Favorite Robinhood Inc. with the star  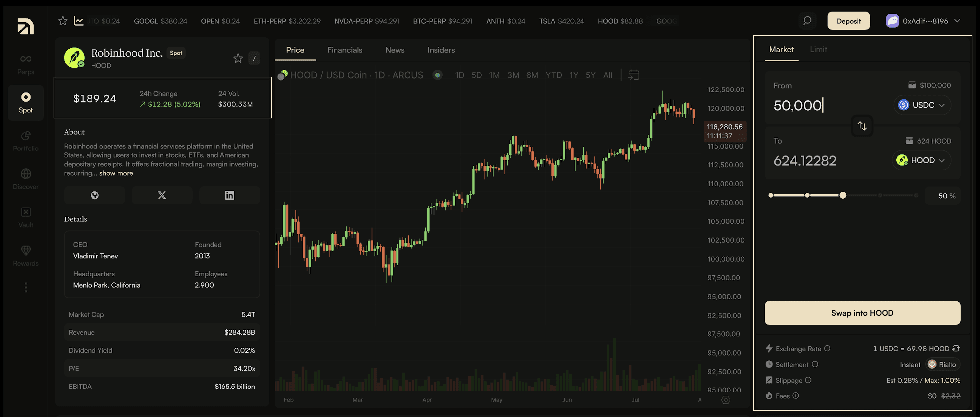pyautogui.click(x=238, y=58)
